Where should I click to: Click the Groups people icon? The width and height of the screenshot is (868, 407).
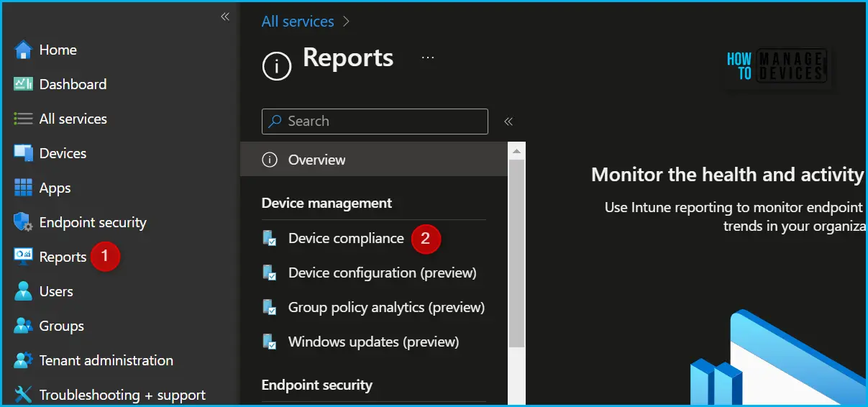coord(23,326)
